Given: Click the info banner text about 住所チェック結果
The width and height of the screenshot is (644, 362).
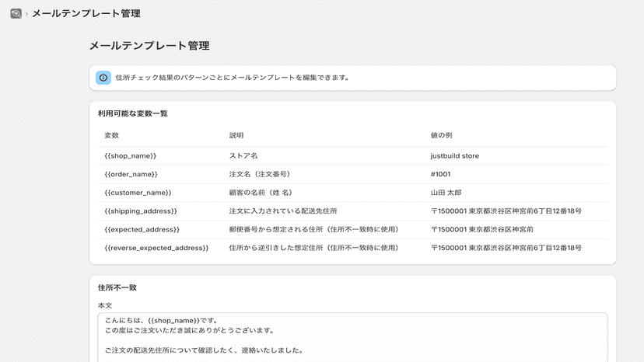Looking at the screenshot, I should 233,78.
